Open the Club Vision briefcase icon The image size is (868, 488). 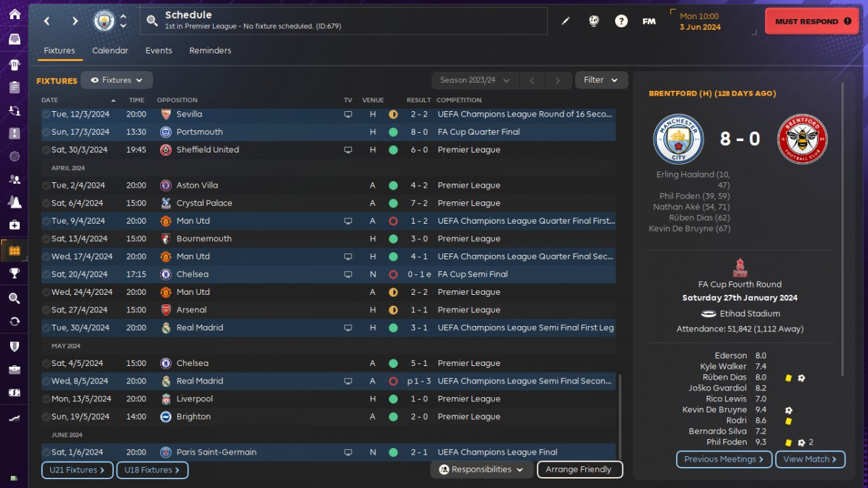click(x=14, y=369)
